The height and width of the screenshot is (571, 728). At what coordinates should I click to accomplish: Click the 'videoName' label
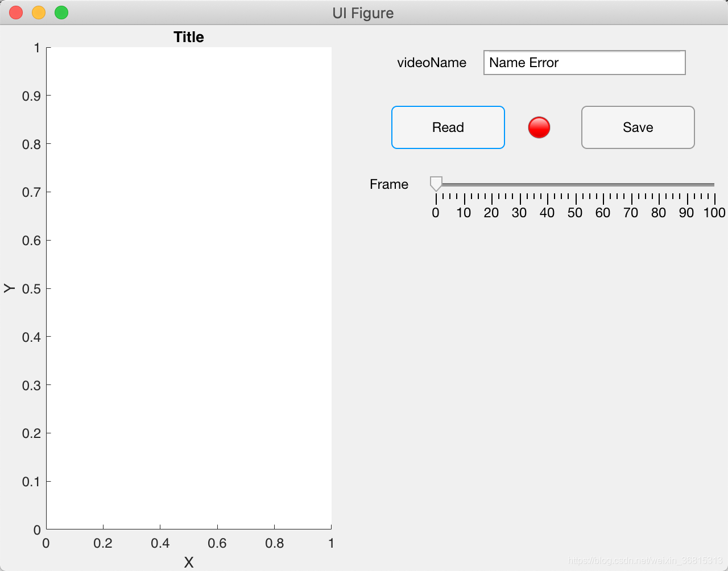(x=432, y=63)
